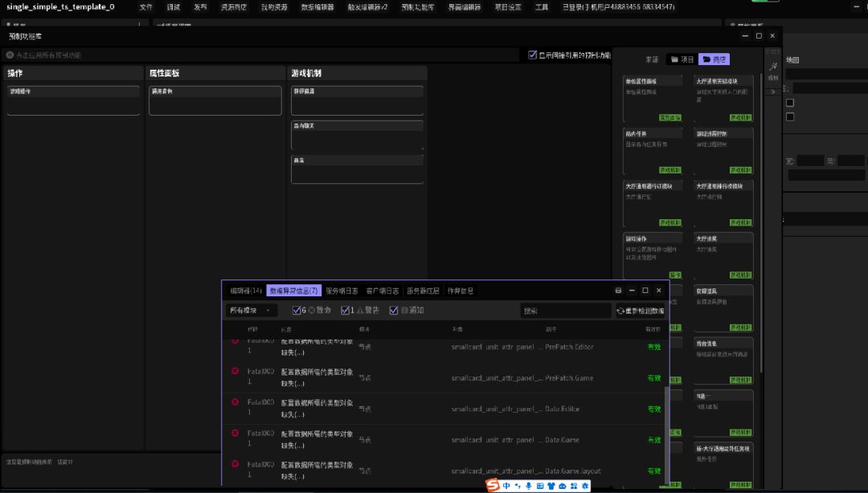The image size is (868, 493).
Task: Switch to the 编辑器(14) log tab
Action: tap(245, 291)
